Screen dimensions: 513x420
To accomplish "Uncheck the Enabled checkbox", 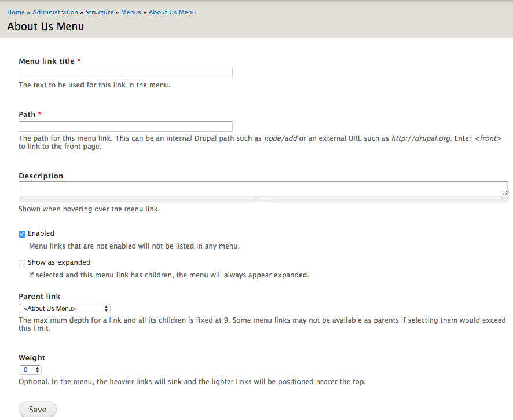I will point(22,234).
